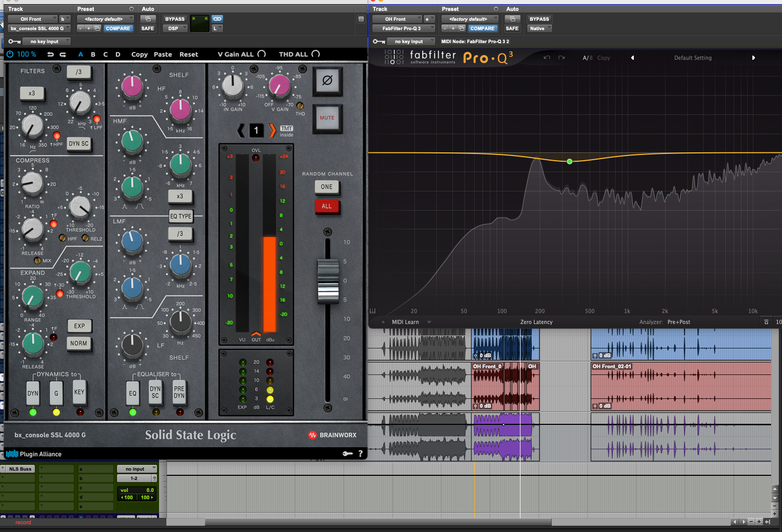Screen dimensions: 782x532
Task: Click the SSL console undo arrow
Action: (x=50, y=54)
